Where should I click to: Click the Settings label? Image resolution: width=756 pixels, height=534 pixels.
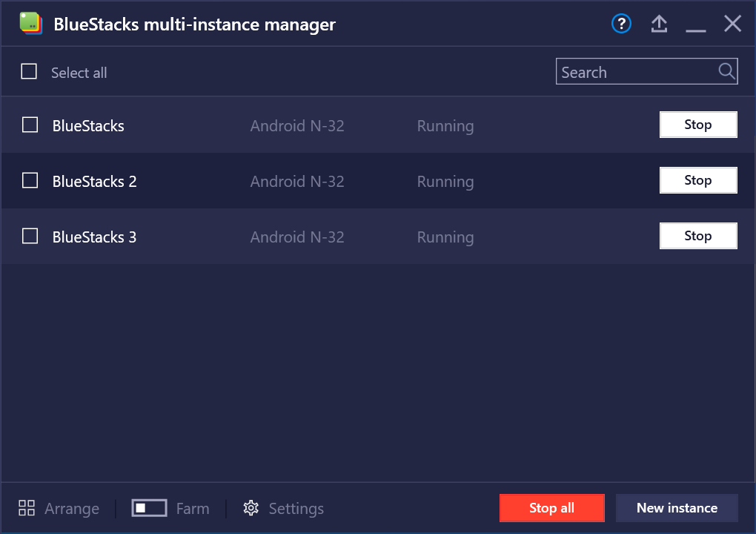point(296,509)
